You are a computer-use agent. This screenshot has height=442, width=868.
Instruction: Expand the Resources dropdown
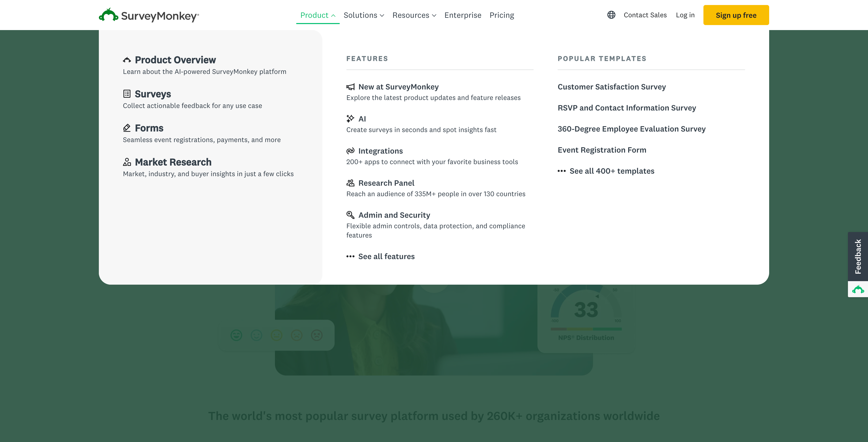click(414, 15)
